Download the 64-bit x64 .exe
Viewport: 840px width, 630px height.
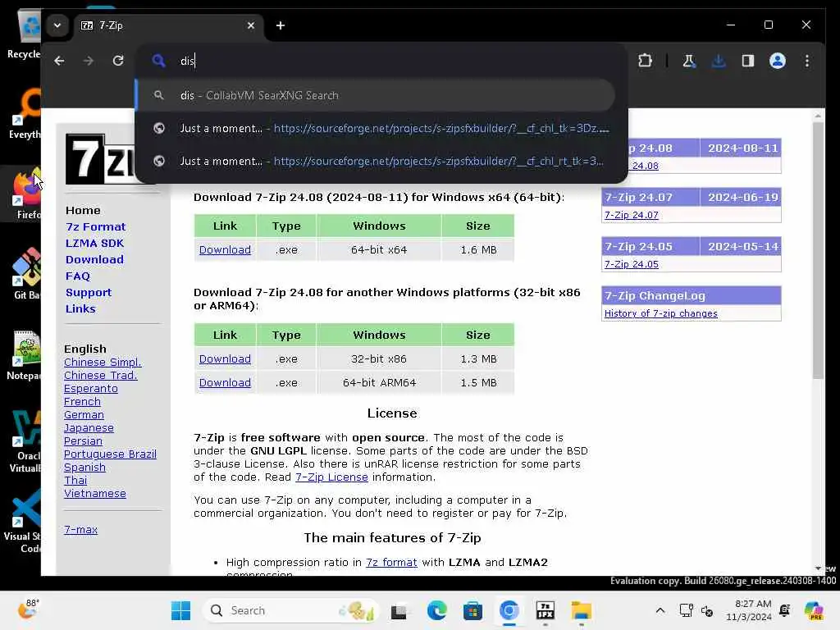(x=225, y=249)
